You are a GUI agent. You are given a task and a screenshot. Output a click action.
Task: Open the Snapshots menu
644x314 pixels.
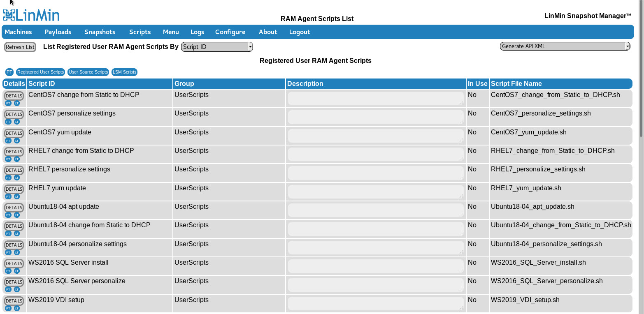(100, 32)
